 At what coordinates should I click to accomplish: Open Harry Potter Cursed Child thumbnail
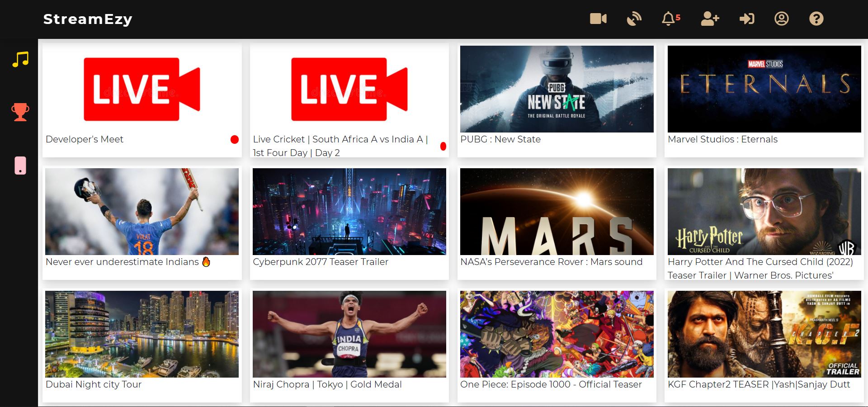tap(764, 212)
